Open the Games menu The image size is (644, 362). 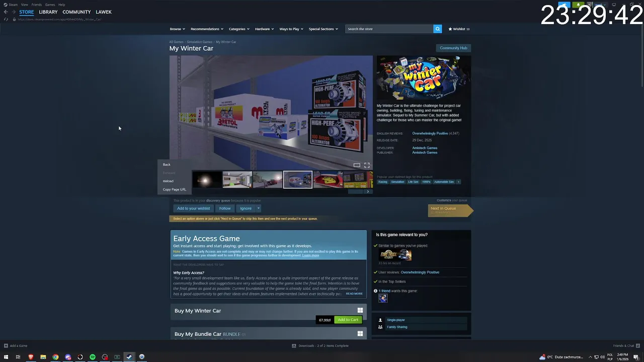click(x=50, y=5)
